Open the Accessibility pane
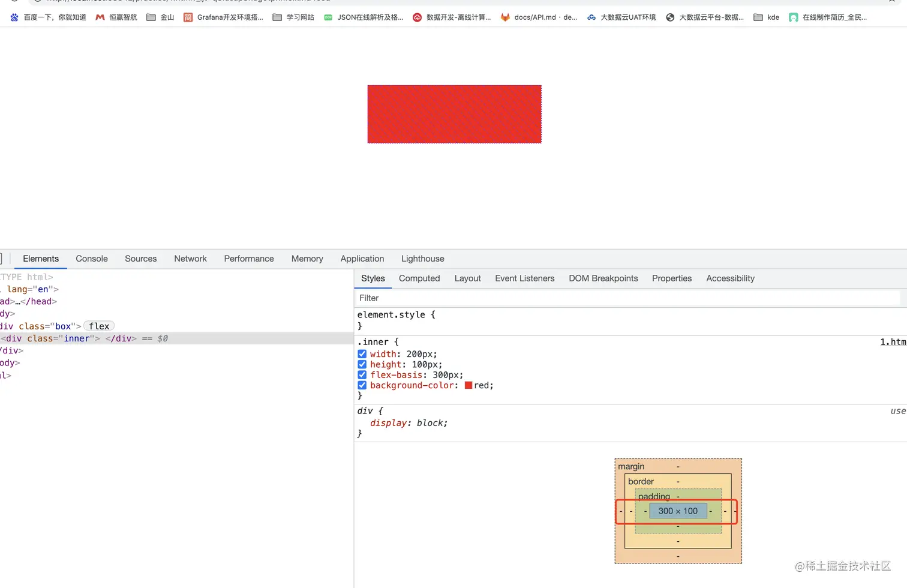Viewport: 907px width, 588px height. [x=731, y=278]
